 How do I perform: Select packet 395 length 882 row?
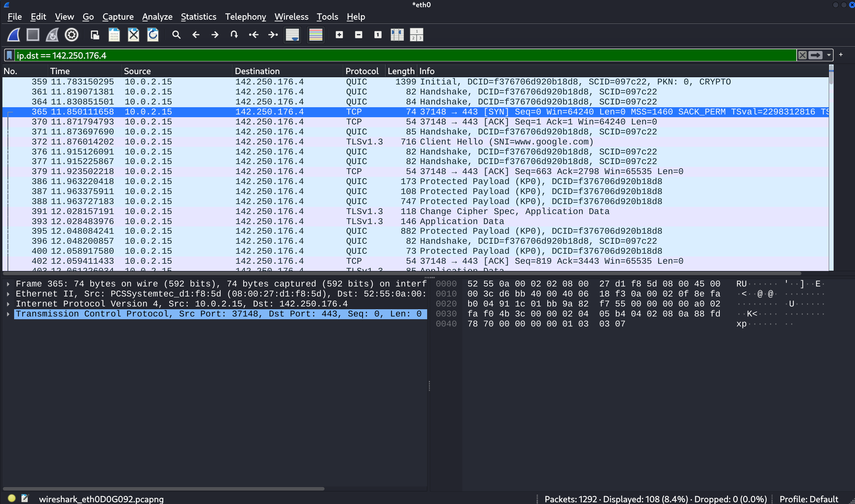point(415,231)
